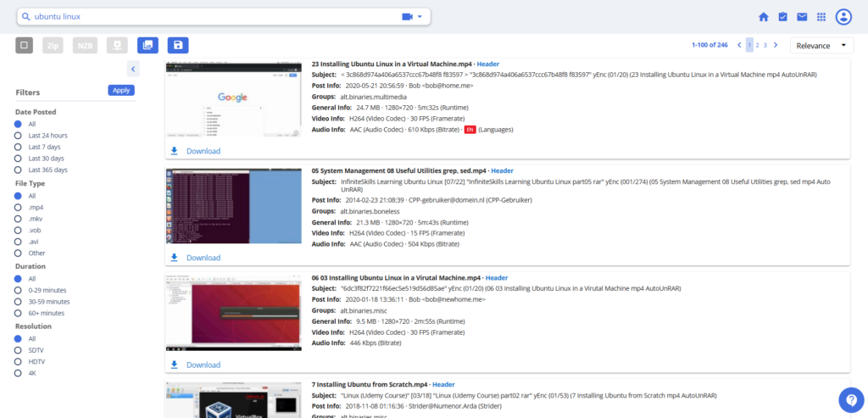Select Last 24 hours filter

(x=19, y=136)
